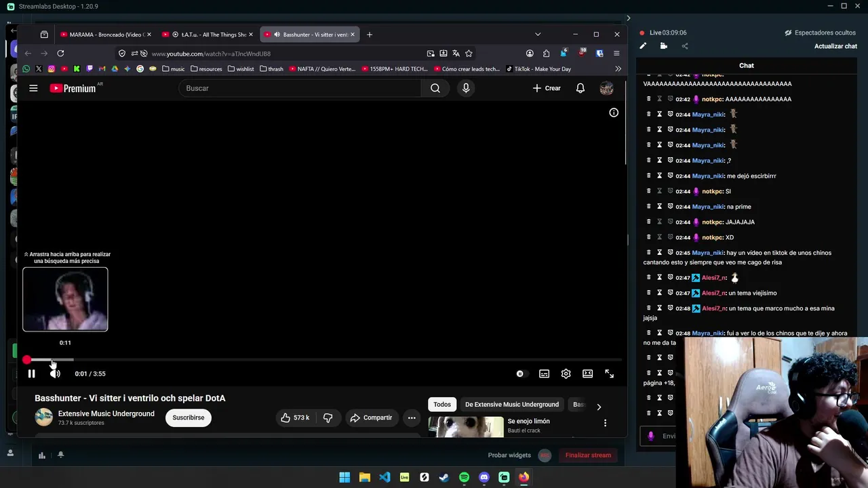Open the Extensive Music Underground channel
The width and height of the screenshot is (868, 488).
(106, 413)
